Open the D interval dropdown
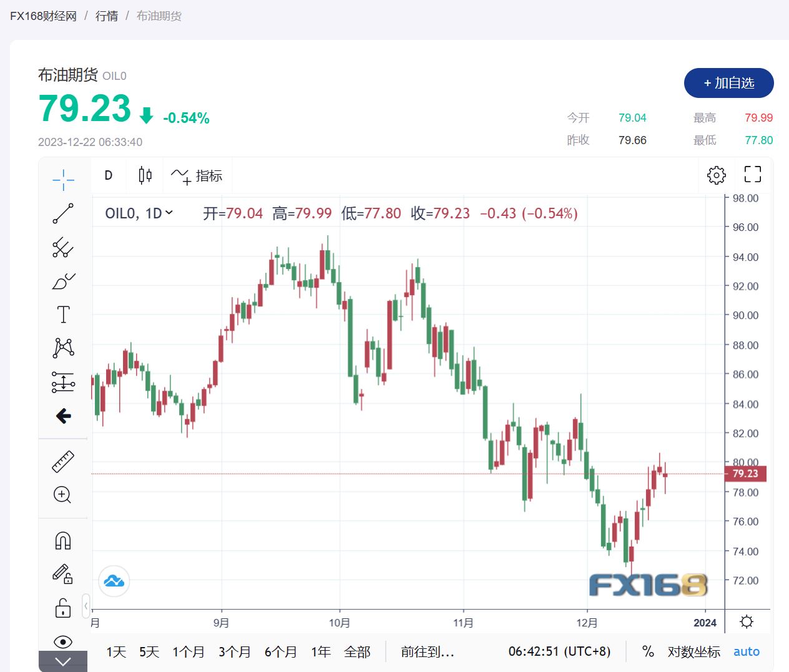This screenshot has width=789, height=672. 108,175
